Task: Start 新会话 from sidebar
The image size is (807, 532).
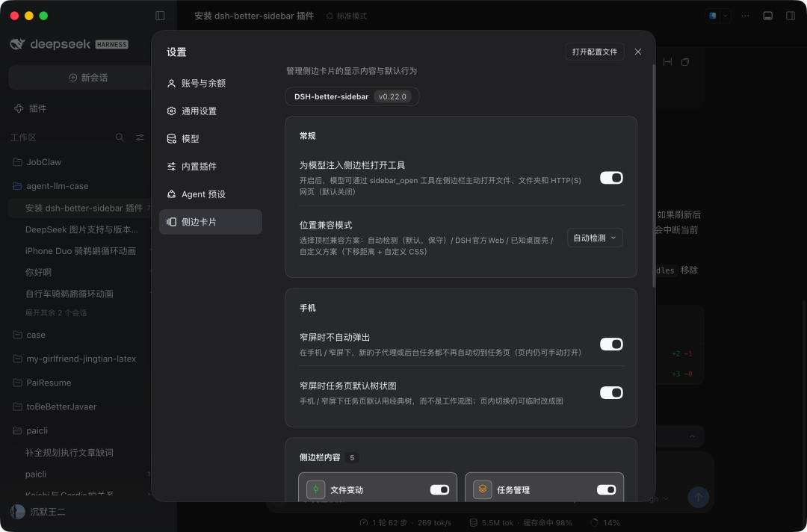Action: (88, 78)
